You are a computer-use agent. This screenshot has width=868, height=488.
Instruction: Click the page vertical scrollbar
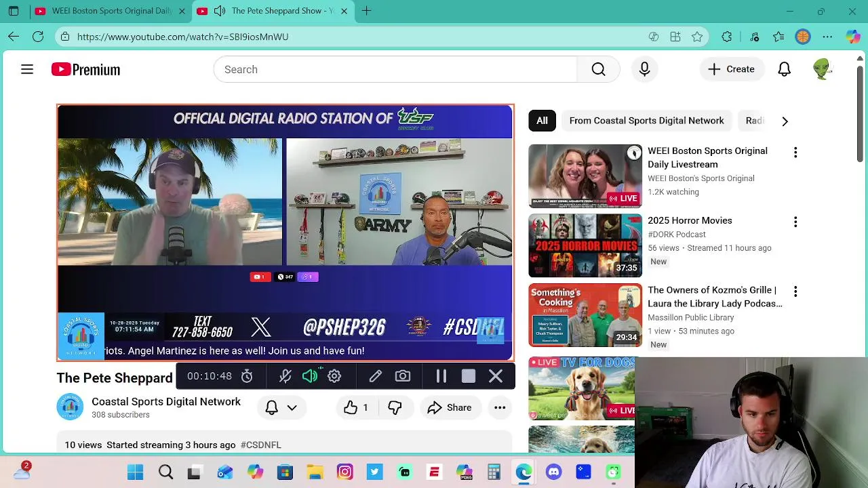pyautogui.click(x=861, y=115)
